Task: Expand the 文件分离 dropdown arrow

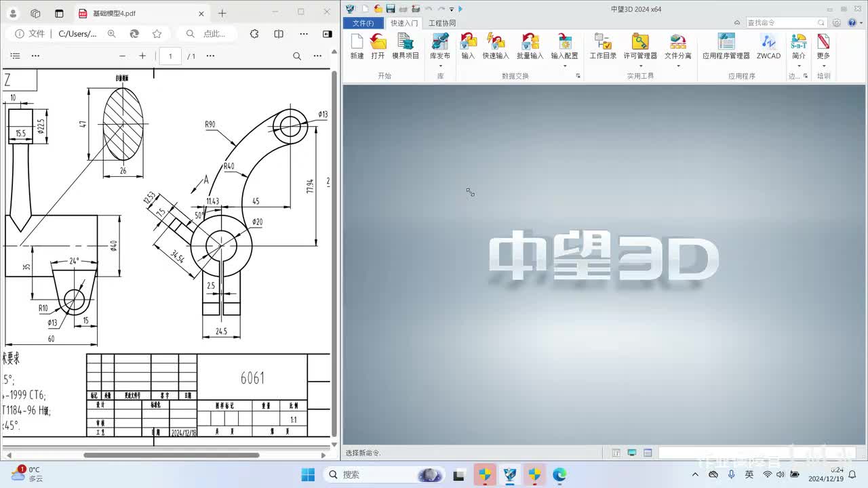Action: pos(678,66)
